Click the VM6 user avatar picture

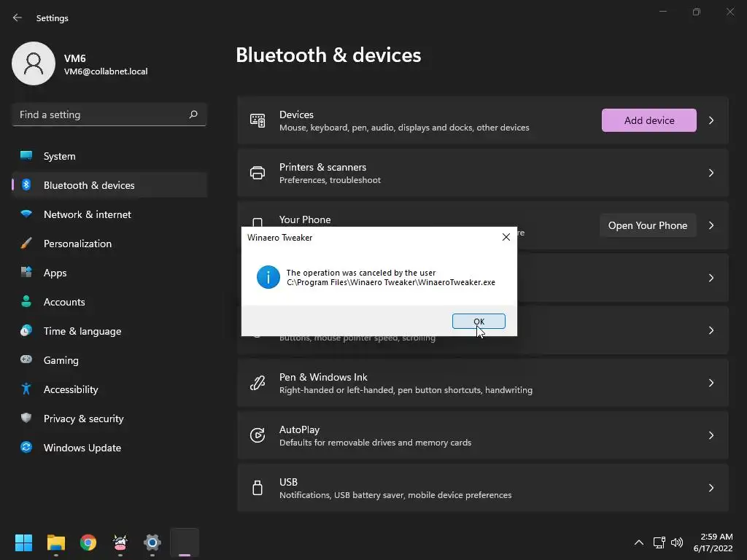[x=34, y=63]
